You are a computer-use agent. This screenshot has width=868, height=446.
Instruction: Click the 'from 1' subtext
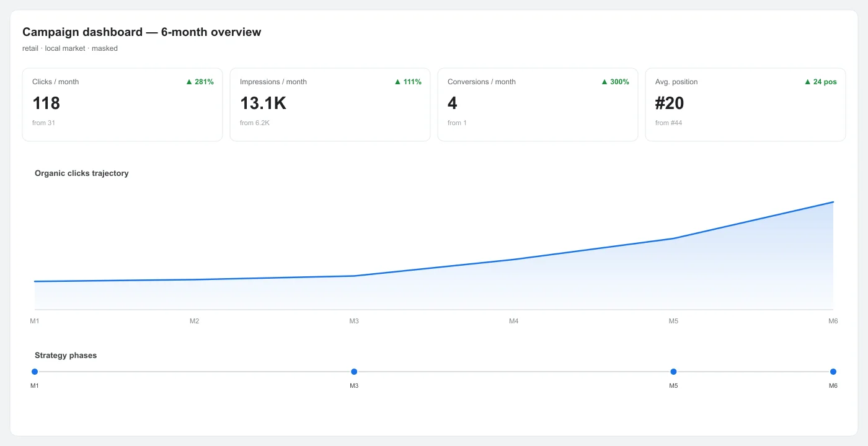(x=457, y=123)
